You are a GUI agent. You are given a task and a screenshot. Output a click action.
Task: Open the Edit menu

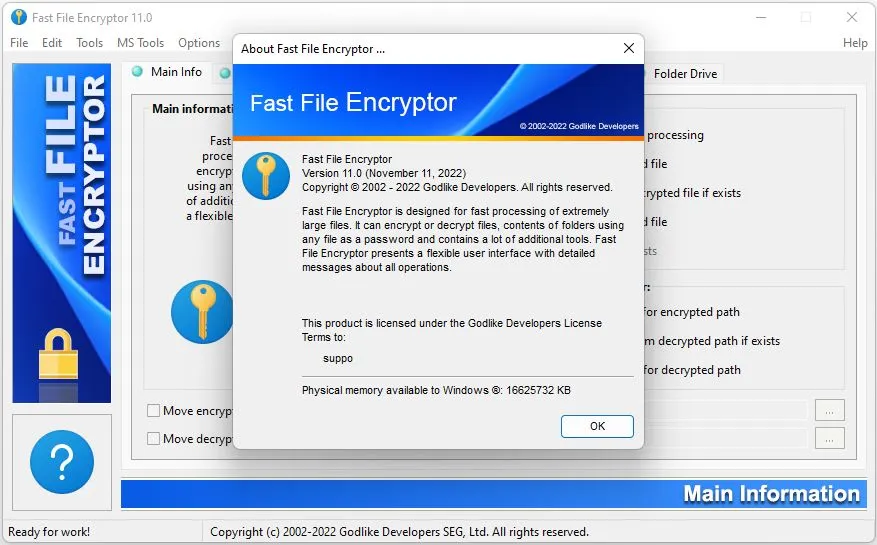(x=51, y=43)
